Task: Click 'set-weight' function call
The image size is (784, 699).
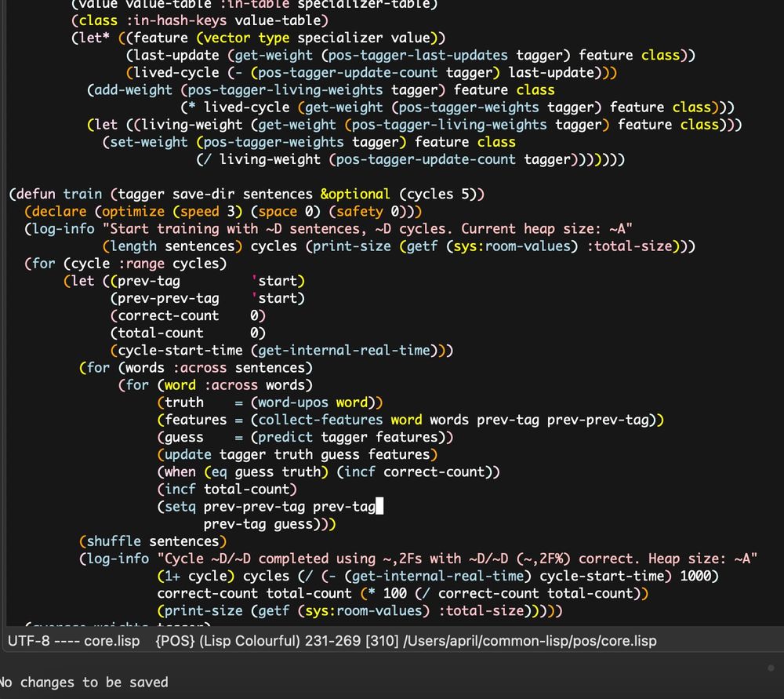Action: click(149, 142)
